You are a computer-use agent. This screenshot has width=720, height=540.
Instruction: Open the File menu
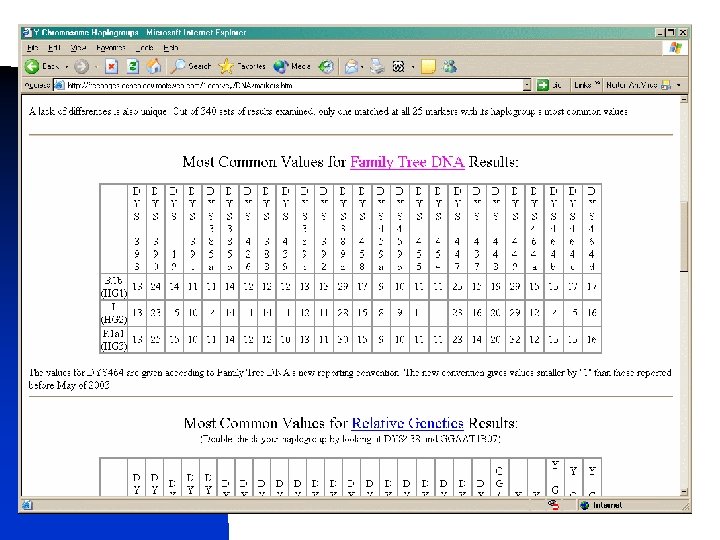(x=32, y=47)
